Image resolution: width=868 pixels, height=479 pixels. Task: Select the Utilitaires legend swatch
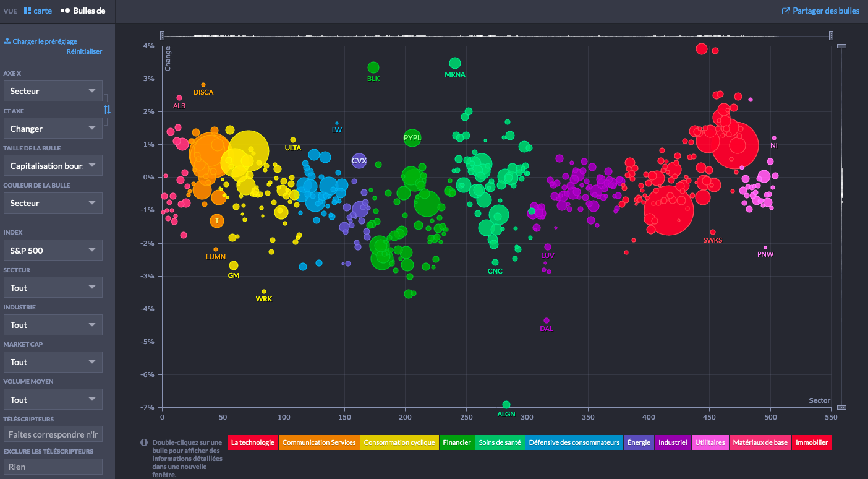[x=710, y=442]
